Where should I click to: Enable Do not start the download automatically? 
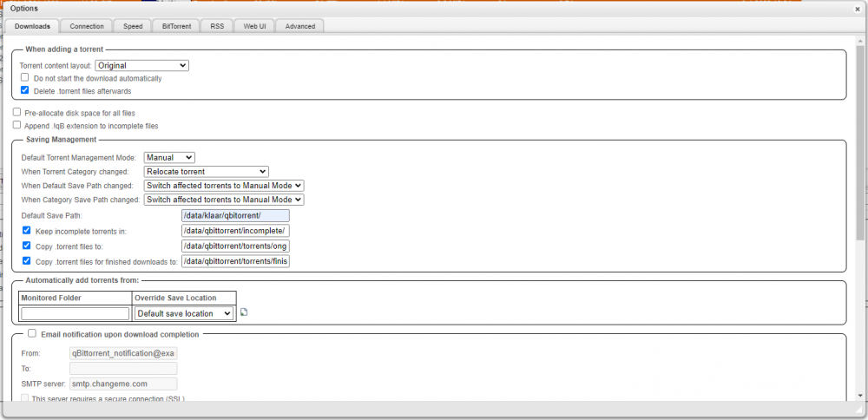click(24, 77)
